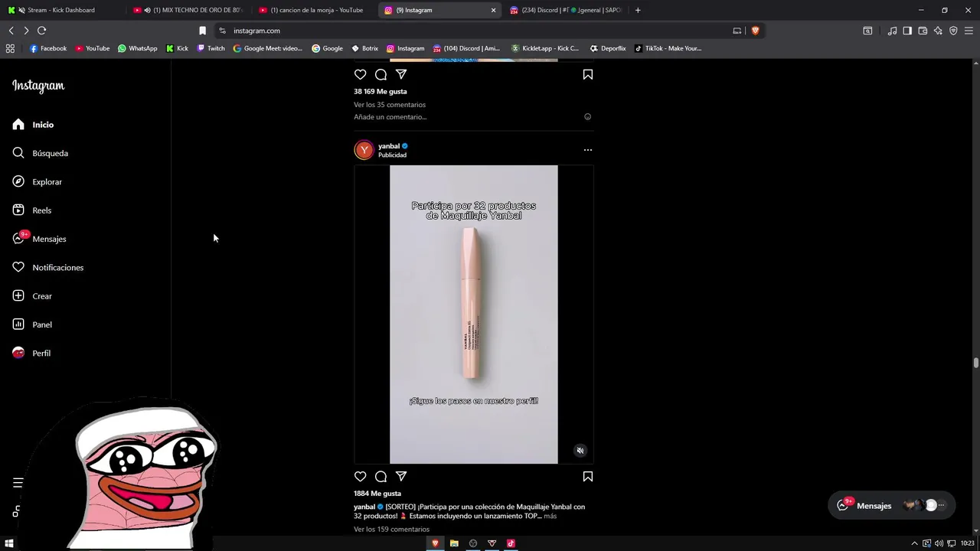This screenshot has width=980, height=551.
Task: Save the yanbal post with bookmark
Action: [x=588, y=477]
